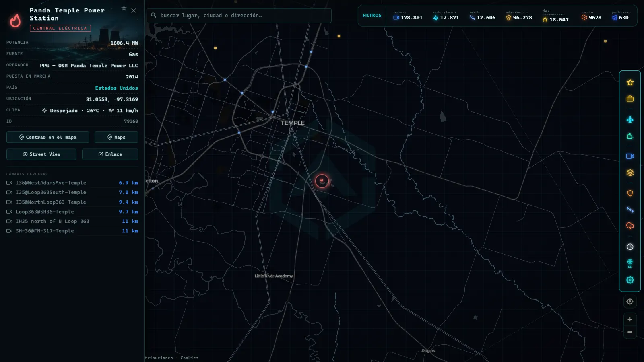Select camera Loop363@SH36-Temple
Image resolution: width=644 pixels, height=362 pixels.
72,212
